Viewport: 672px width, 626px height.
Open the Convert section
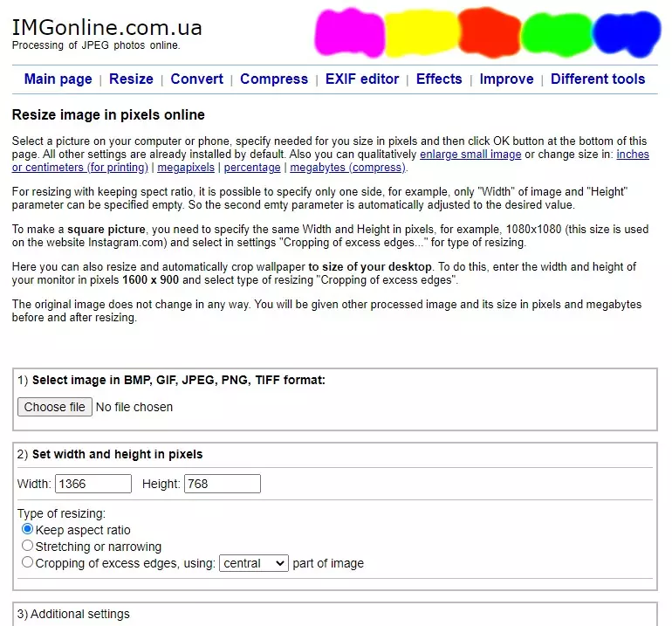(196, 79)
